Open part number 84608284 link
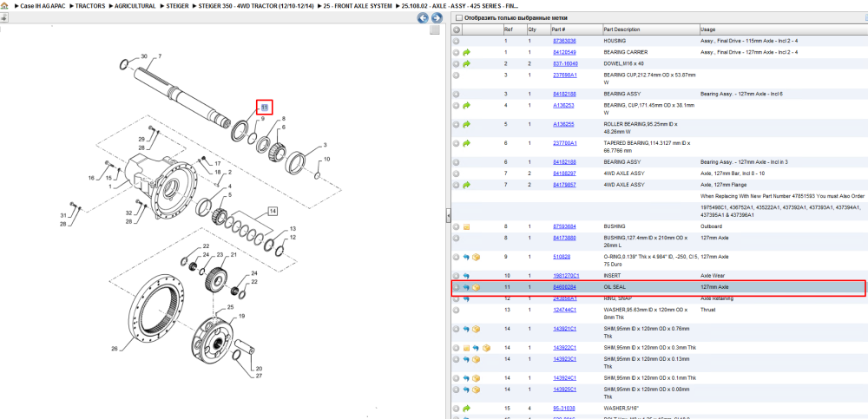The image size is (868, 419). click(565, 287)
